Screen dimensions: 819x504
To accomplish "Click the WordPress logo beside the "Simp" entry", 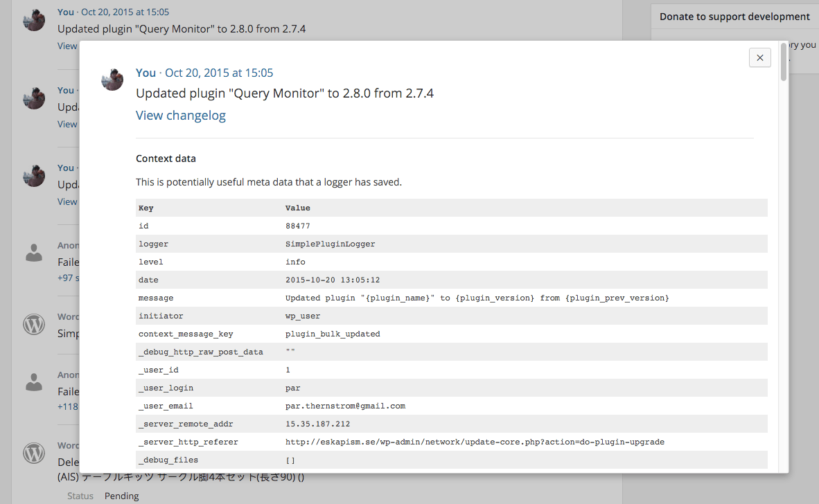I will (x=34, y=324).
